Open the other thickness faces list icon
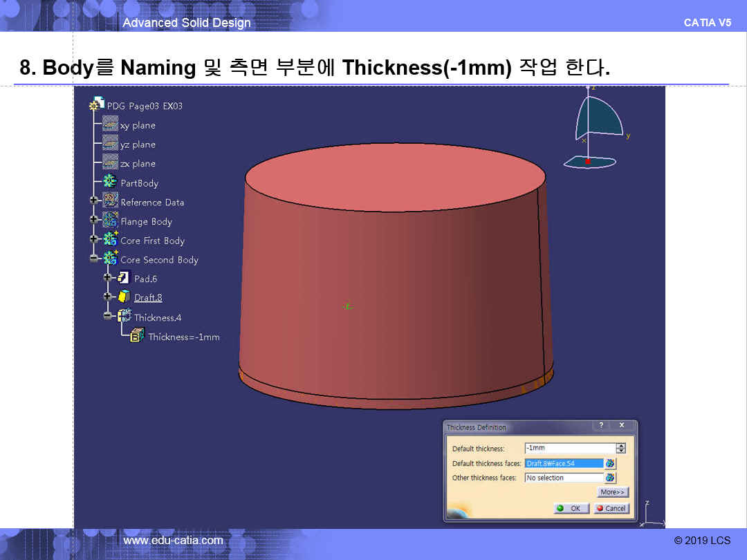 tap(610, 478)
